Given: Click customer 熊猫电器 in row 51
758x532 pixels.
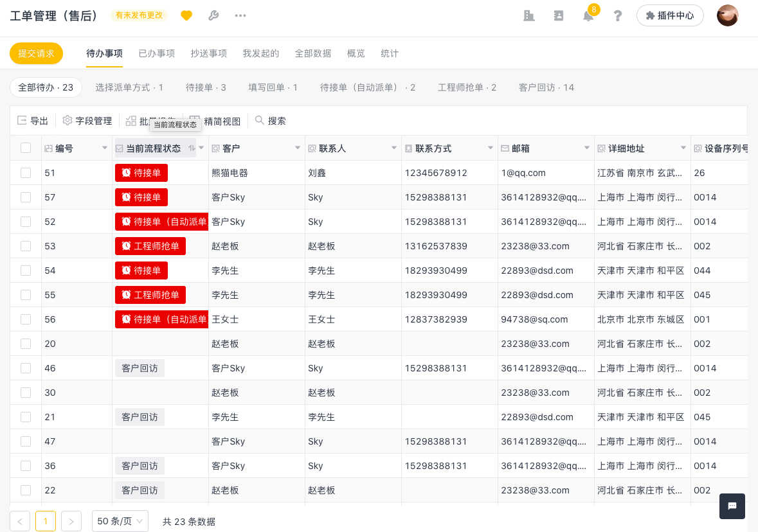Looking at the screenshot, I should pyautogui.click(x=230, y=173).
